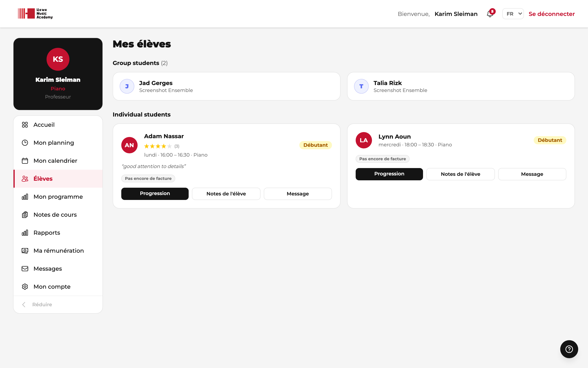The height and width of the screenshot is (368, 588).
Task: Send Message to Lynn Aoun
Action: point(532,174)
